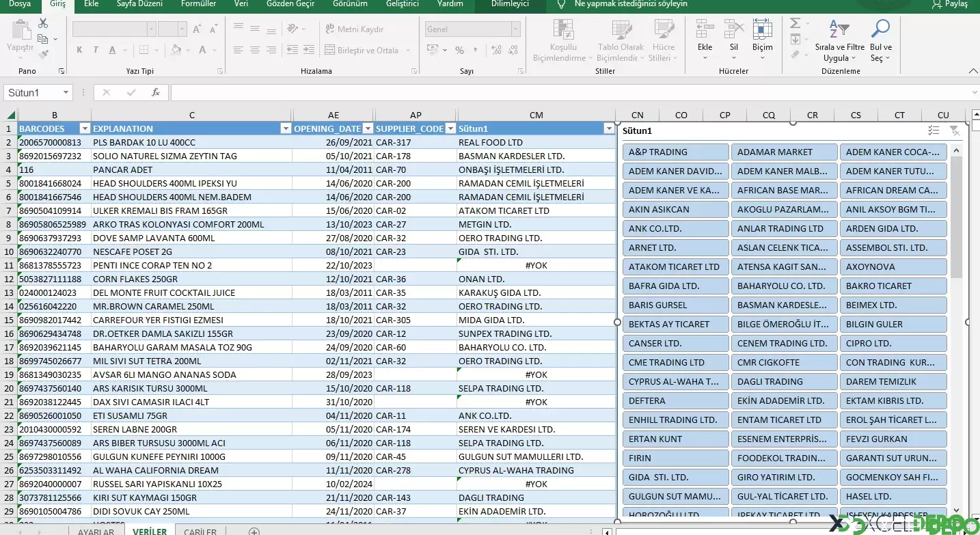Click the Percent Style icon
The image size is (980, 535).
point(459,50)
